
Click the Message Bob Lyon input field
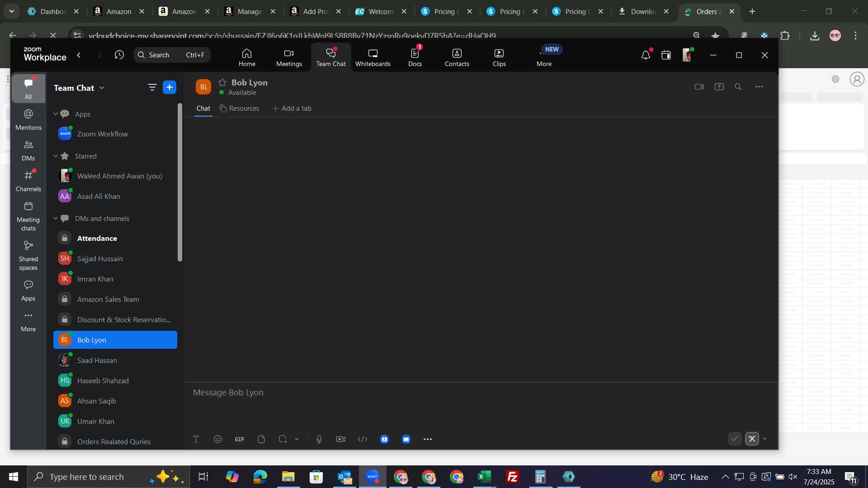coord(481,393)
